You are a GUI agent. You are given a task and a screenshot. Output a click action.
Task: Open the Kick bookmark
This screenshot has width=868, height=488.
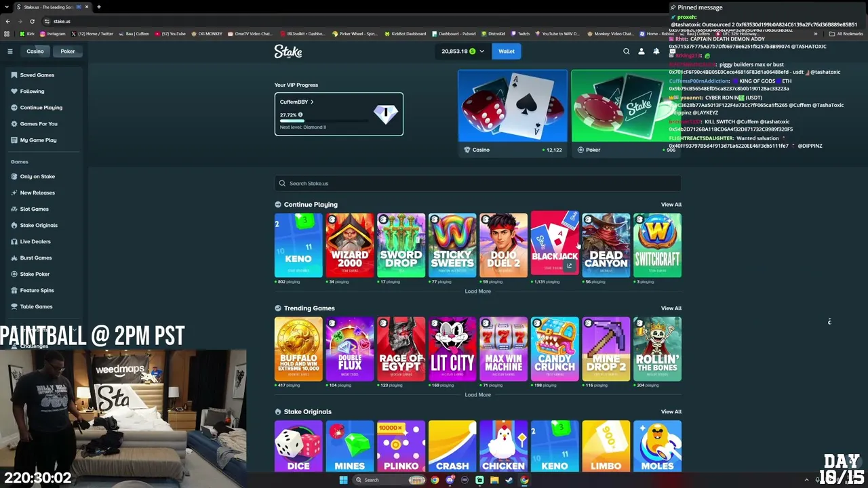coord(27,34)
